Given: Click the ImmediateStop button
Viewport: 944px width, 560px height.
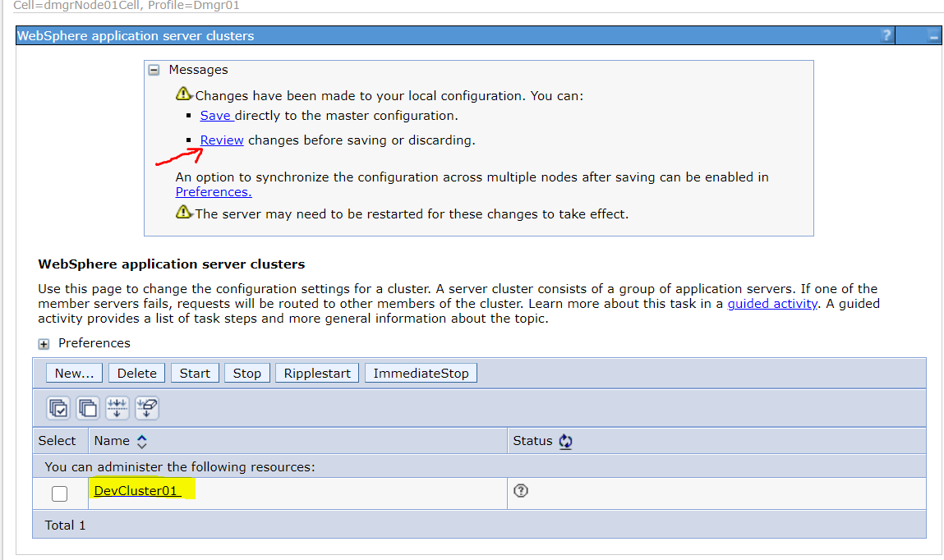Looking at the screenshot, I should [421, 373].
